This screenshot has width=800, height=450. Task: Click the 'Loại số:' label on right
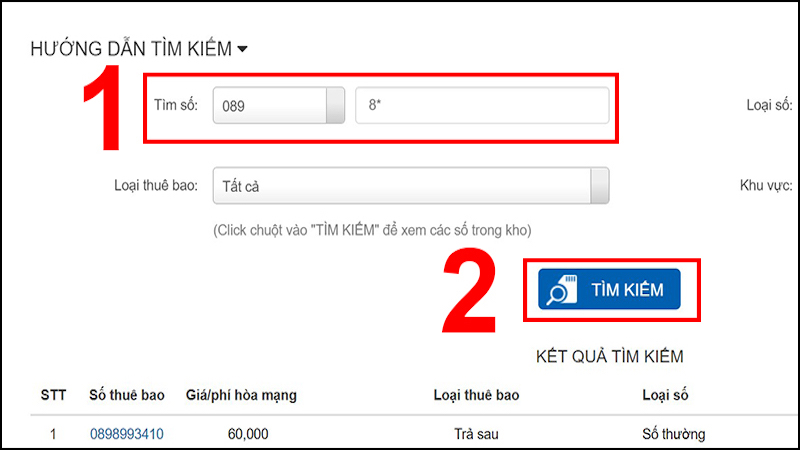[x=769, y=105]
